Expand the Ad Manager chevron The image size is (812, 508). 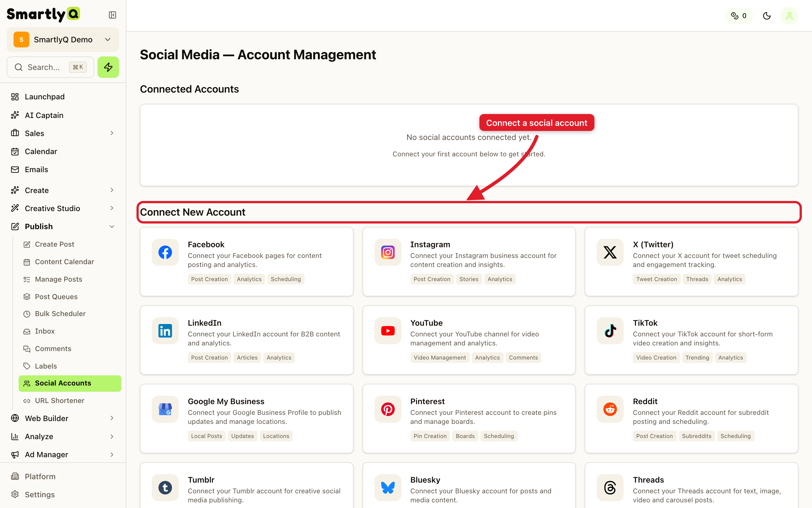coord(112,455)
